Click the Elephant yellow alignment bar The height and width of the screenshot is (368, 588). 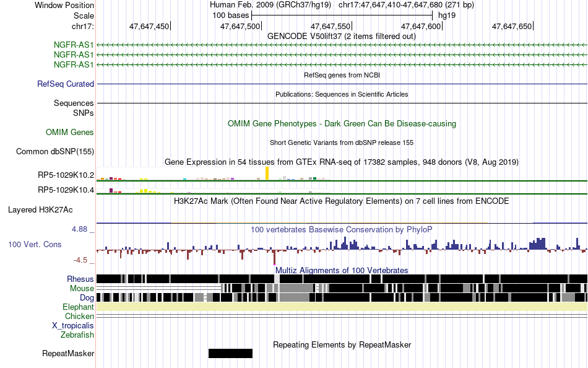tap(342, 307)
